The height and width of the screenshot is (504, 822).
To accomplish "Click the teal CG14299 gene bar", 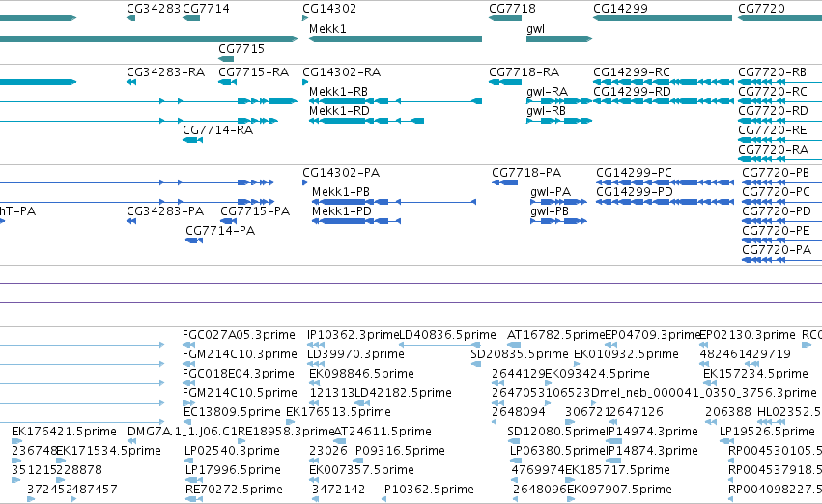I will point(662,18).
